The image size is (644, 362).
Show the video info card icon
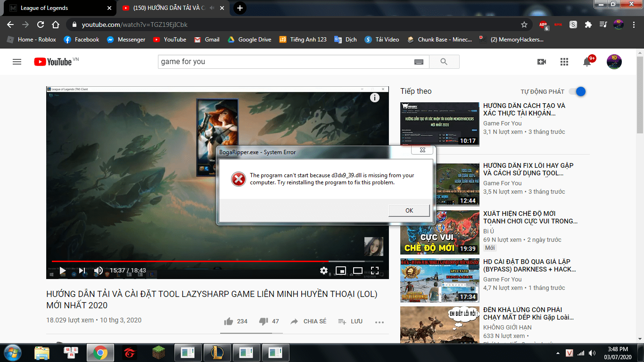click(375, 98)
